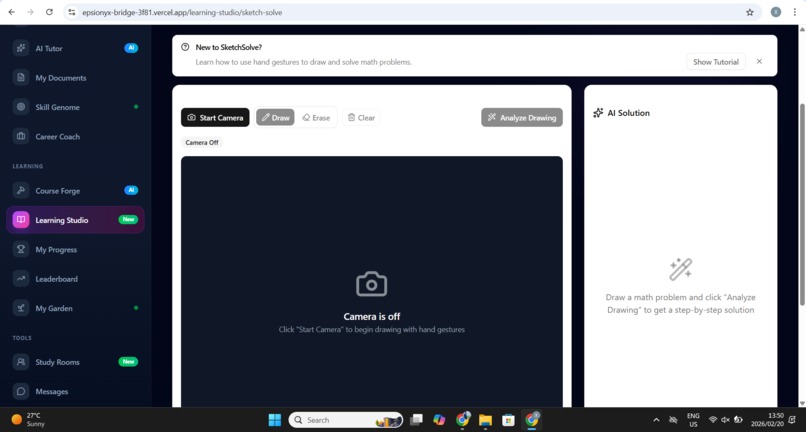806x432 pixels.
Task: Click the AI Solution sparkle icon
Action: [x=598, y=113]
